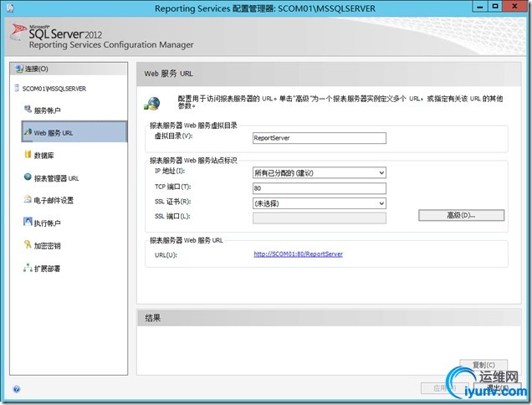532x405 pixels.
Task: Click the Web 服务 URL page heading
Action: pyautogui.click(x=169, y=74)
